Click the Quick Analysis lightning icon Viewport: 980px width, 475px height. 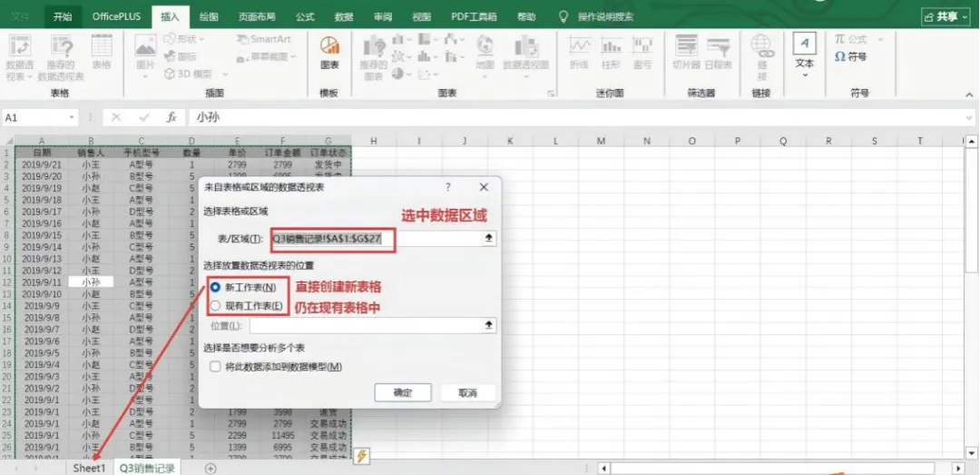(x=362, y=456)
